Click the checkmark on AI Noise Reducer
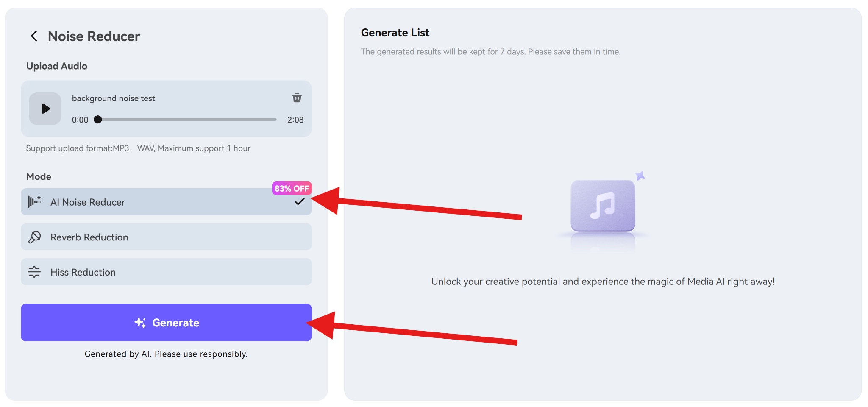Viewport: 868px width, 407px height. pos(300,202)
